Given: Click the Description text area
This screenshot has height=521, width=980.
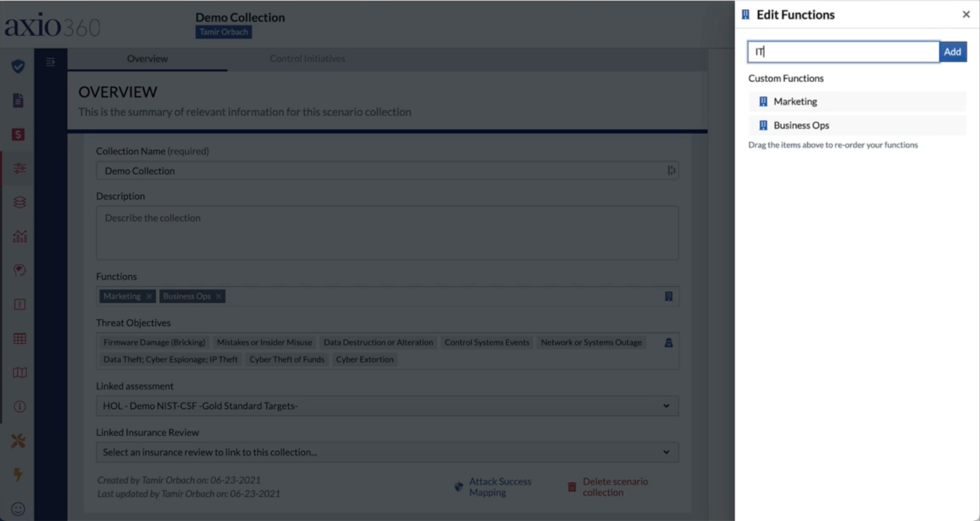Looking at the screenshot, I should click(387, 233).
